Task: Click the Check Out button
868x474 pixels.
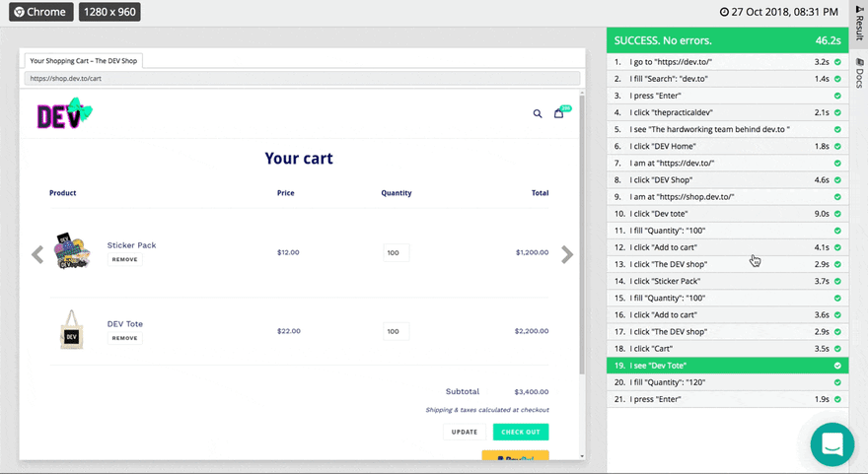Action: point(521,432)
